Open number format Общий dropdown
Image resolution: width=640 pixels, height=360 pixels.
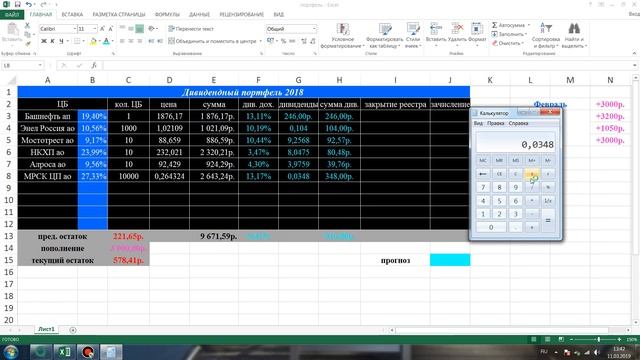(x=314, y=29)
